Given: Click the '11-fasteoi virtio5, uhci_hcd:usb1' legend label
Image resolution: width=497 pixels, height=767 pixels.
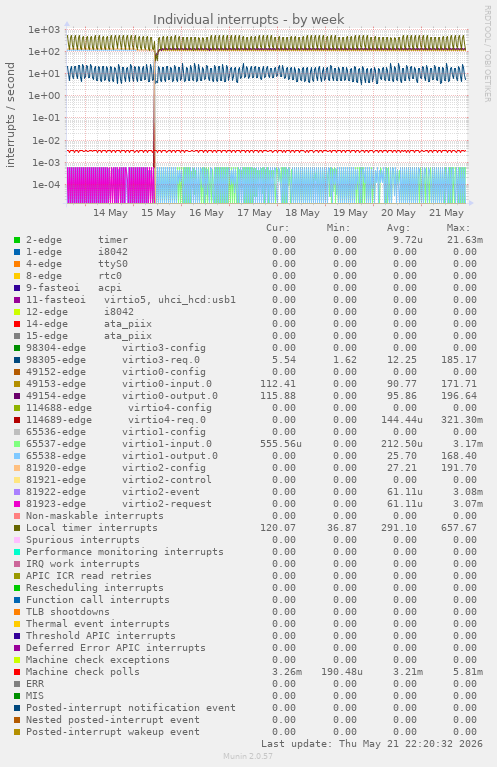Looking at the screenshot, I should tap(131, 300).
